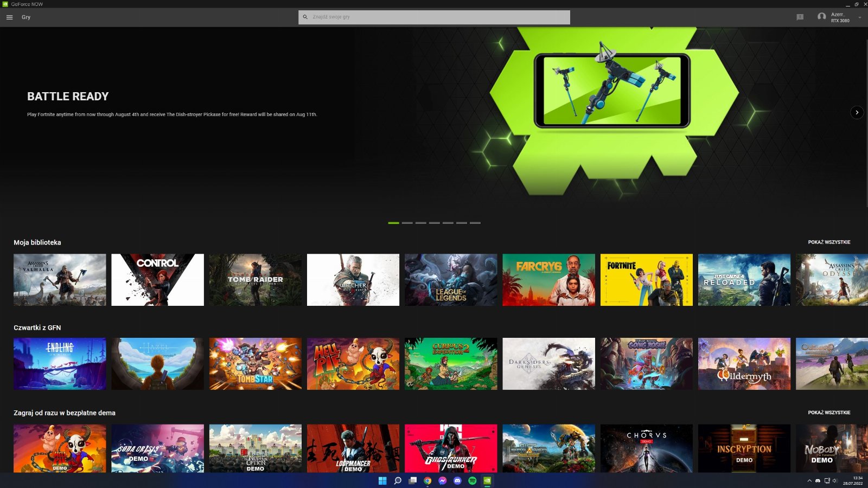Image resolution: width=868 pixels, height=488 pixels.
Task: Advance banner with next arrow
Action: pyautogui.click(x=857, y=112)
